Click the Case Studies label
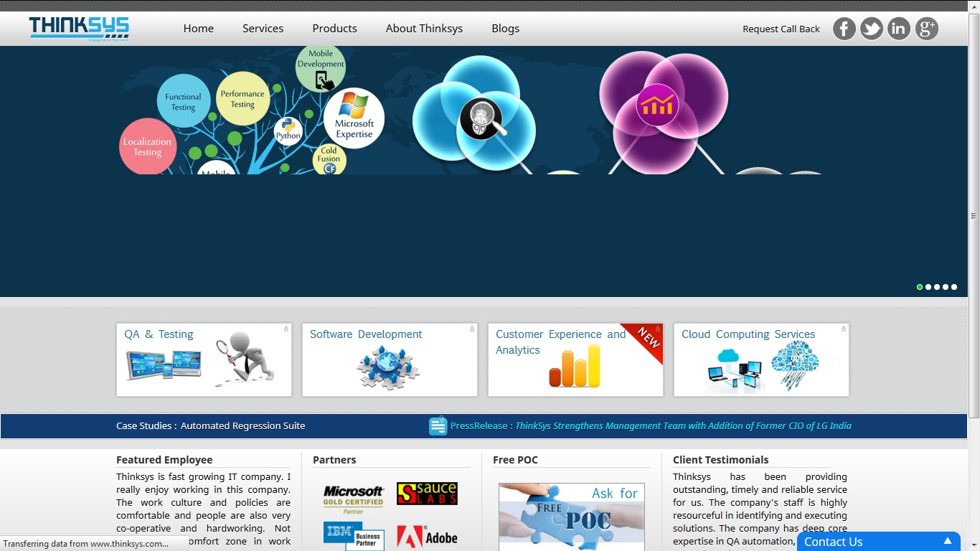The height and width of the screenshot is (551, 980). click(146, 425)
